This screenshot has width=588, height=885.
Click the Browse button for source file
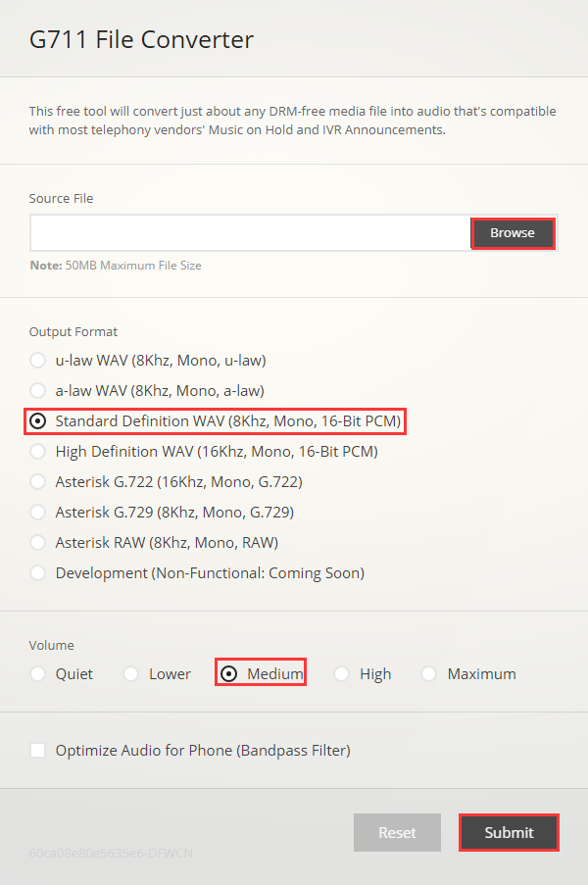[513, 233]
